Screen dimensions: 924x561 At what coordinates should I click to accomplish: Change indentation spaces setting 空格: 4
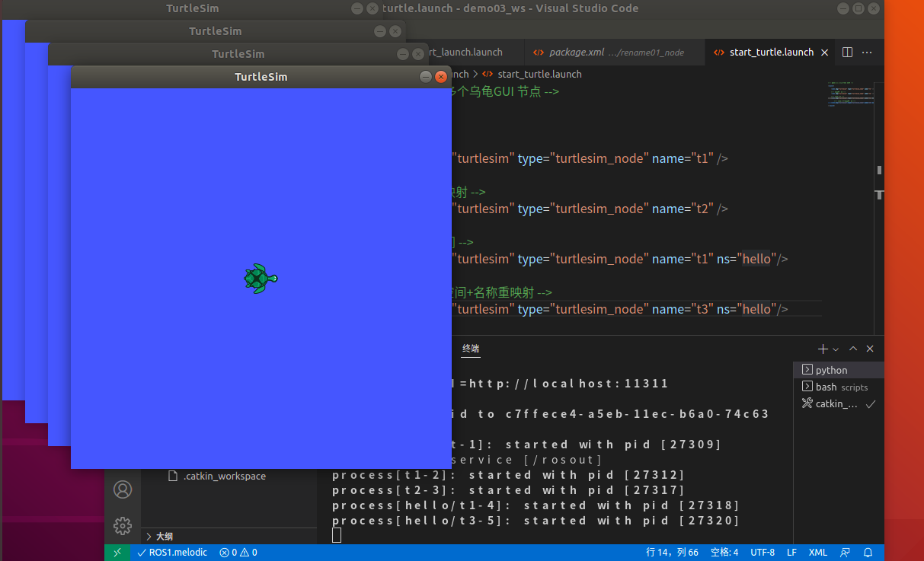point(724,553)
